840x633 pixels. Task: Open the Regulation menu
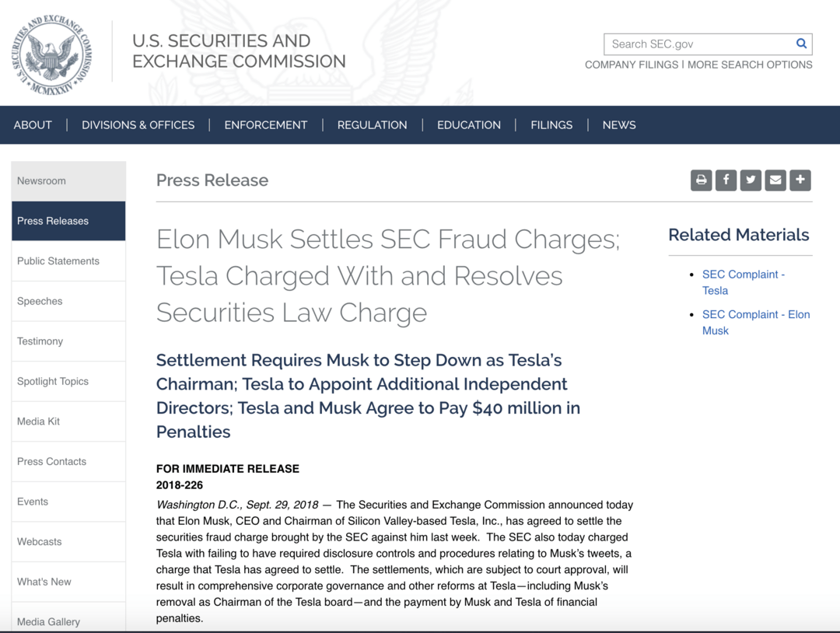coord(372,125)
